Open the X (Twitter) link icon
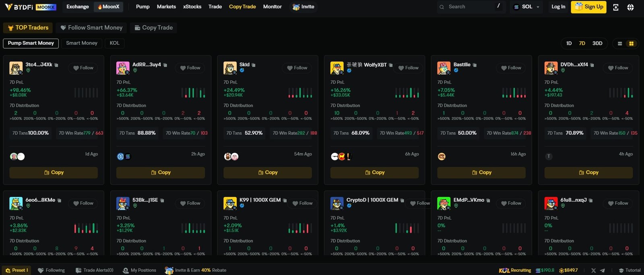The image size is (644, 275). point(594,271)
